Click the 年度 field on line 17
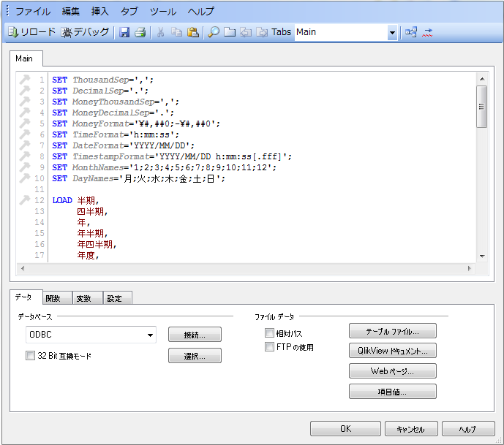 [88, 256]
